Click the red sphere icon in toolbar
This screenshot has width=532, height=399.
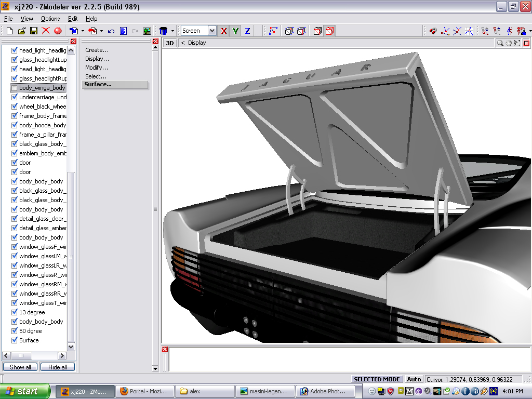tap(58, 31)
